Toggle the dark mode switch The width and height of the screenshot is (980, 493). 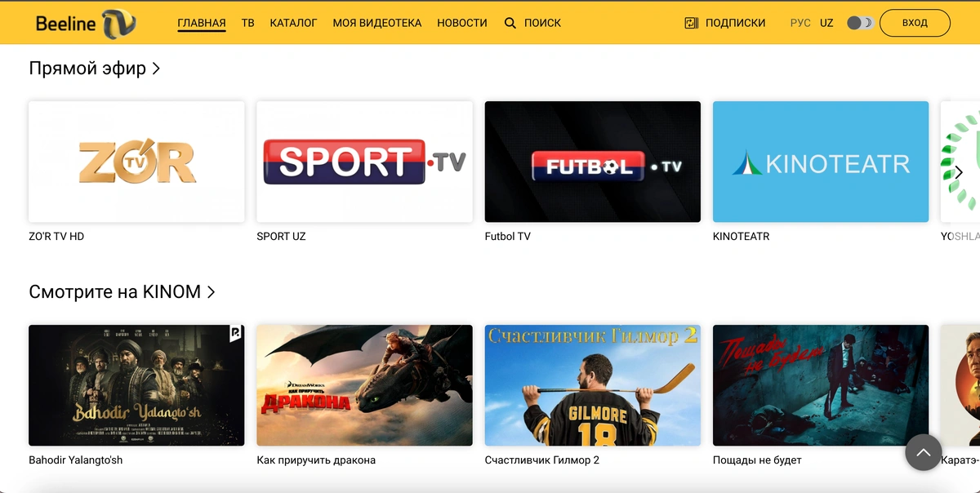(x=860, y=23)
